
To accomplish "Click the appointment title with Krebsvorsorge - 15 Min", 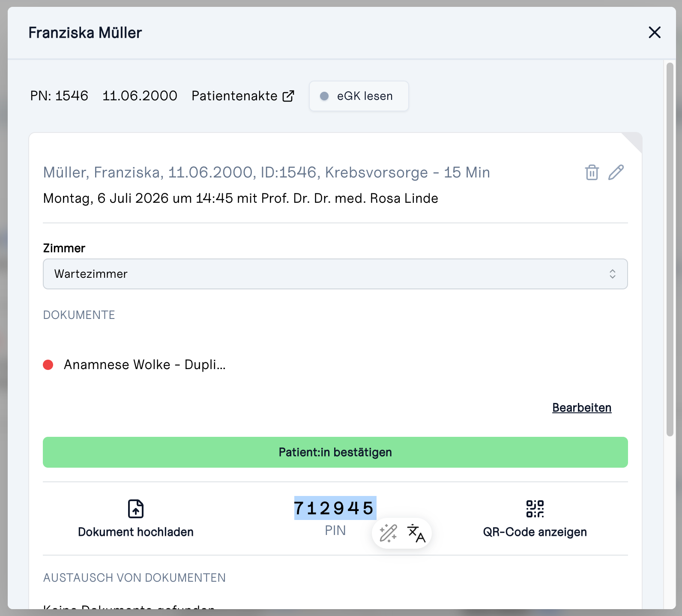I will 266,172.
